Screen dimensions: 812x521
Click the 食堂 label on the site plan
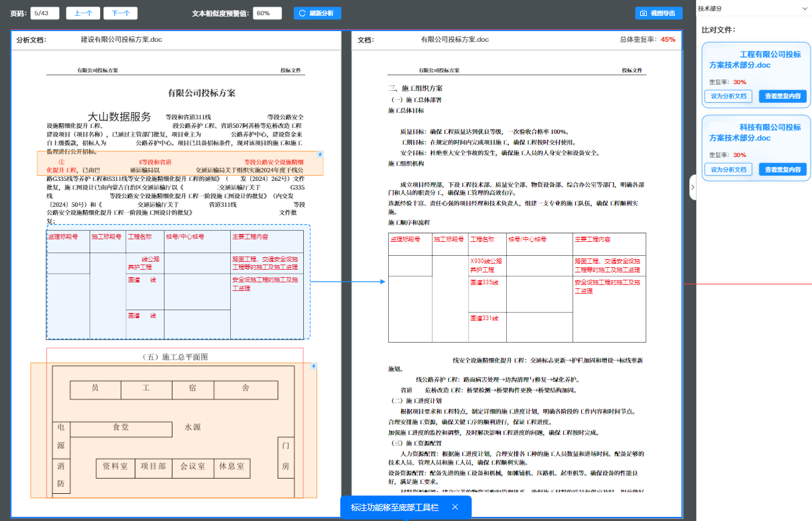[x=121, y=428]
